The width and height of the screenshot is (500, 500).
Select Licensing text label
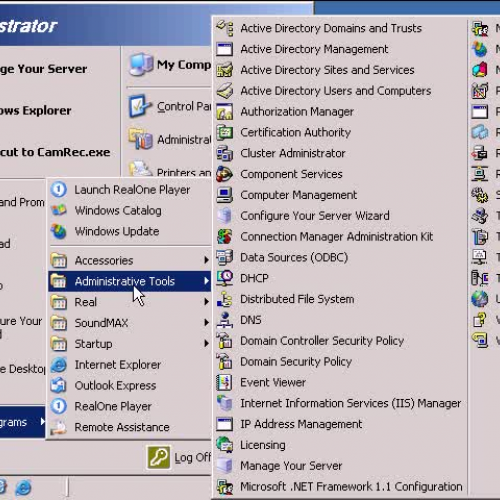click(263, 445)
